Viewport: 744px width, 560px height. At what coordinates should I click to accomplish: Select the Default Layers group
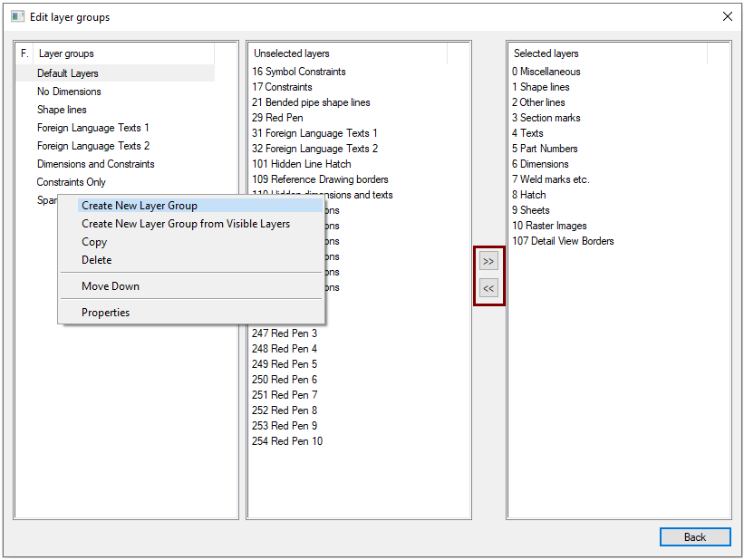(x=68, y=73)
